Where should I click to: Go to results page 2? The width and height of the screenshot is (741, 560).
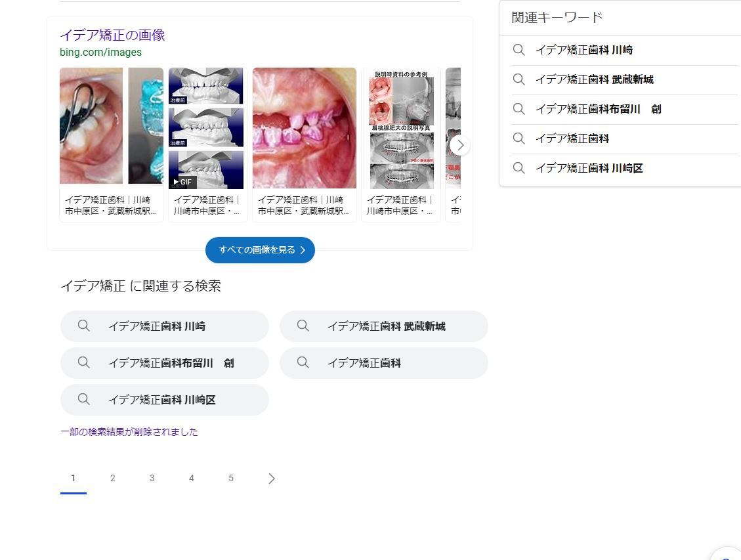click(x=112, y=478)
